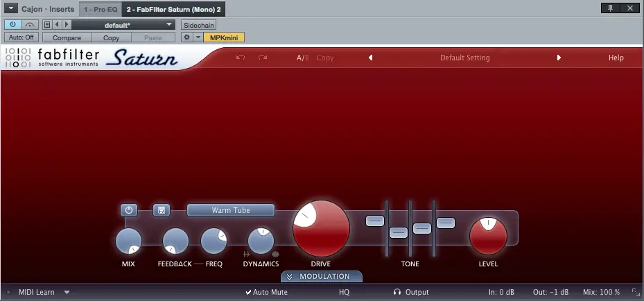Click the Copy button in the host toolbar
This screenshot has width=644, height=301.
[111, 37]
